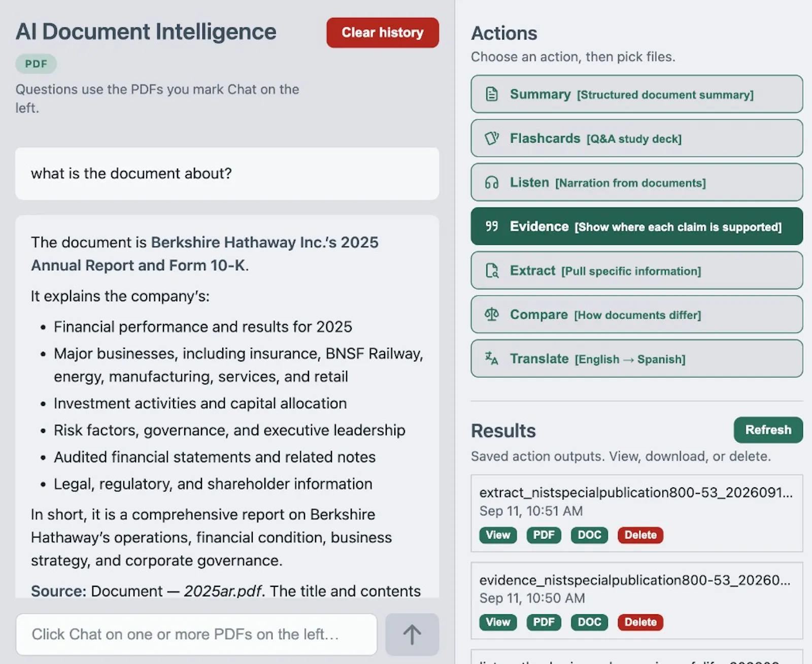Click the 'Sep 11, 10:51 AM' timestamp
Image resolution: width=812 pixels, height=664 pixels.
(x=531, y=511)
